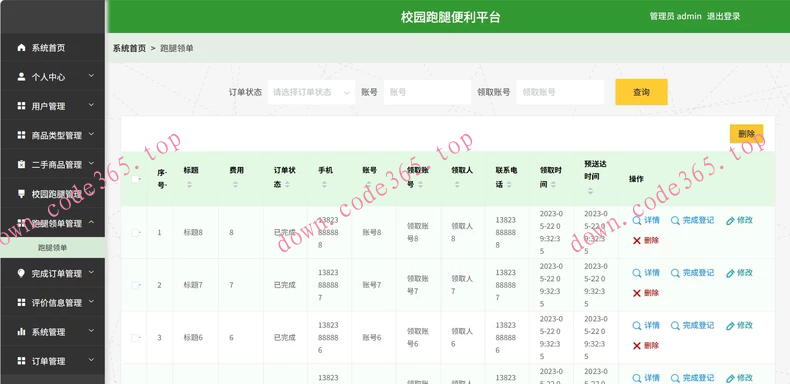Click the magnifier icon of 完成登记 in row 1
The image size is (790, 384).
tap(675, 220)
